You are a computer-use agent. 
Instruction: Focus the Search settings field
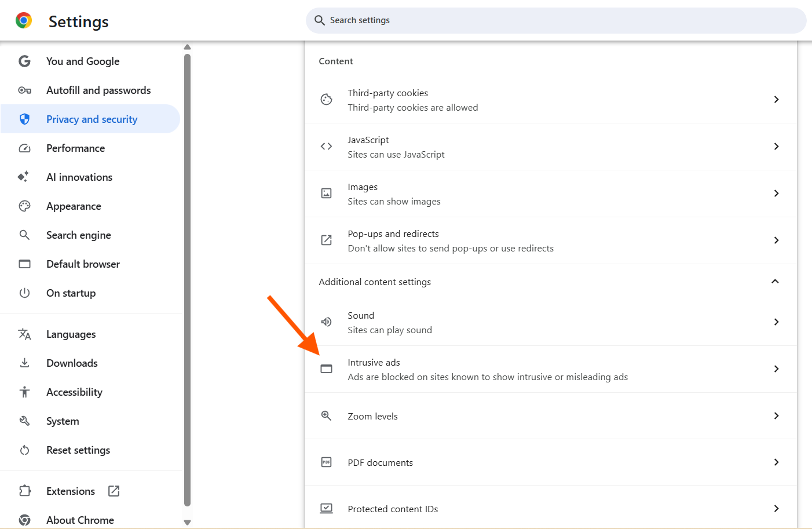(556, 20)
